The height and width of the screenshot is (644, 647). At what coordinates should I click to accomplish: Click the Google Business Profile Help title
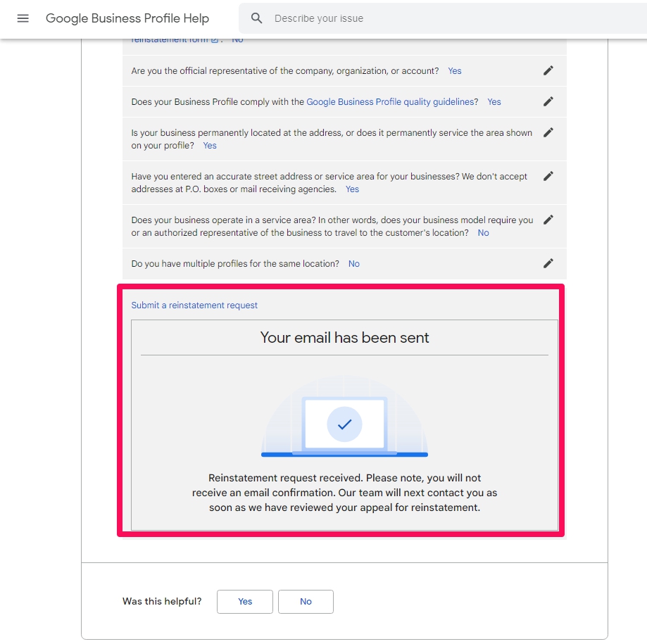127,18
